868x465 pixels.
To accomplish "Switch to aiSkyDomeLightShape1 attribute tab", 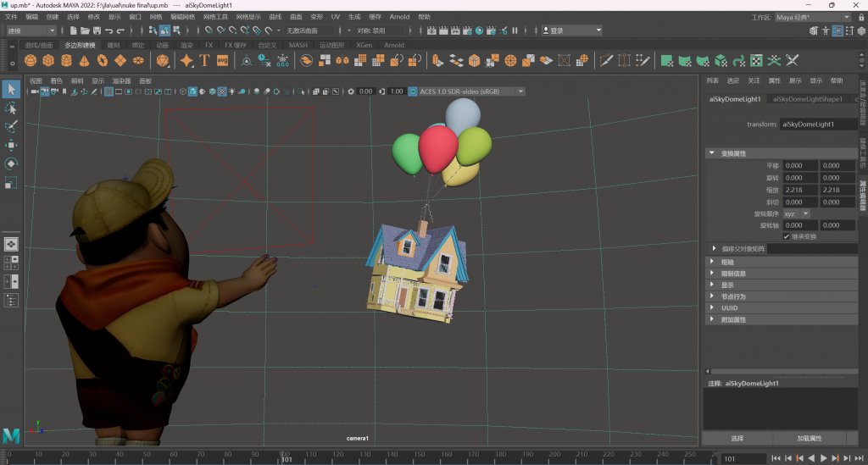I will [x=807, y=99].
